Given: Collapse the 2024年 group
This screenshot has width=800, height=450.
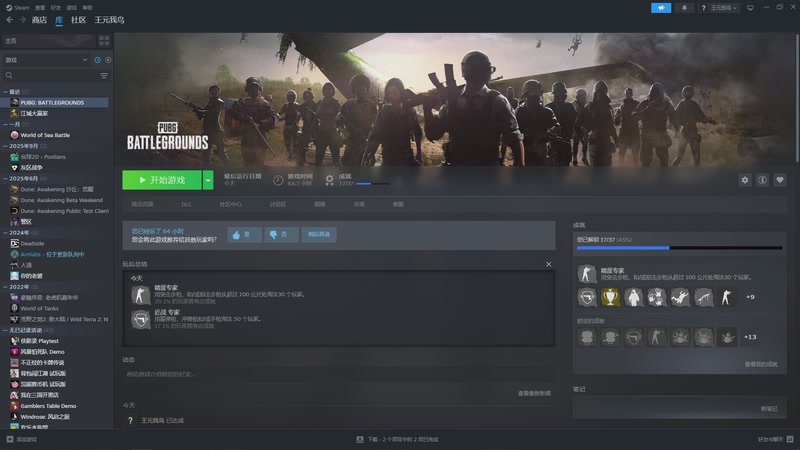Looking at the screenshot, I should 5,233.
